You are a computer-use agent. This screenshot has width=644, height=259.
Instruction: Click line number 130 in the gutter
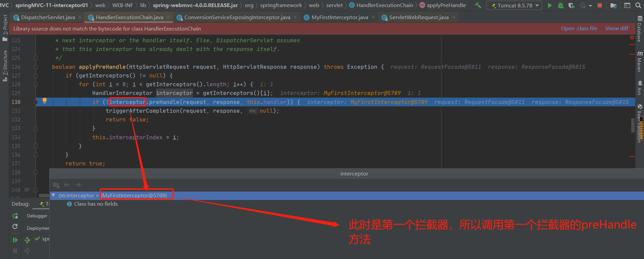(x=16, y=102)
